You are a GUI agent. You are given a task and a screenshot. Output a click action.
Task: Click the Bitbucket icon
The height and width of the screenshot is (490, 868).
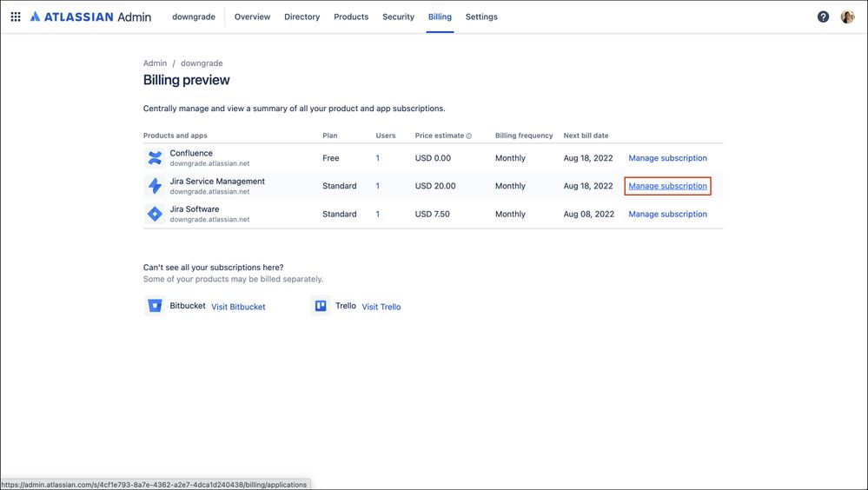click(x=155, y=306)
